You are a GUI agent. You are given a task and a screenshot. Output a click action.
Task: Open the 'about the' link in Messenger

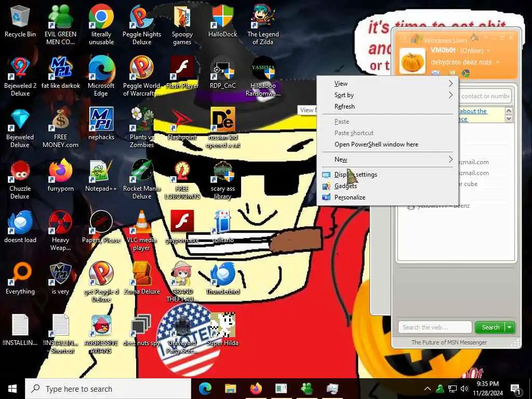click(472, 111)
